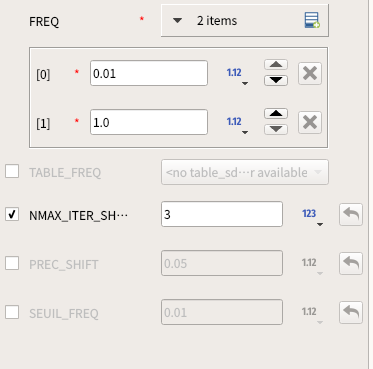
Task: Reset SEUIL_FREQ to its default value
Action: [x=351, y=312]
